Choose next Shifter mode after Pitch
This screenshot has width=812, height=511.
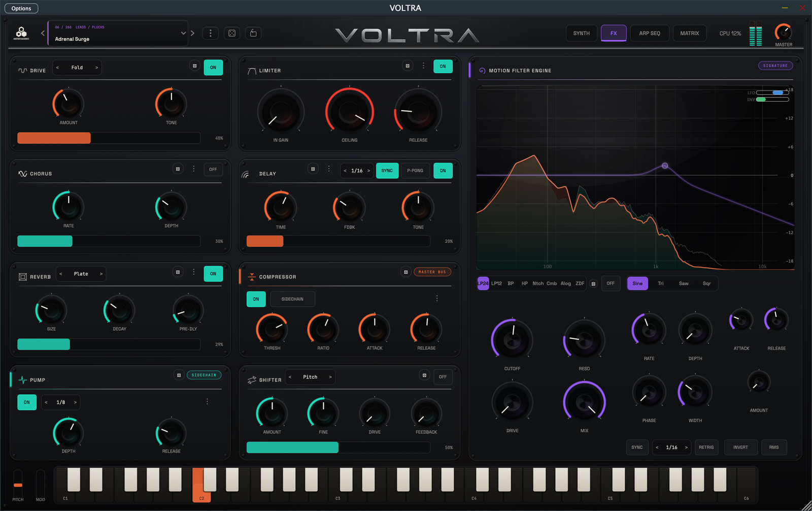click(330, 377)
